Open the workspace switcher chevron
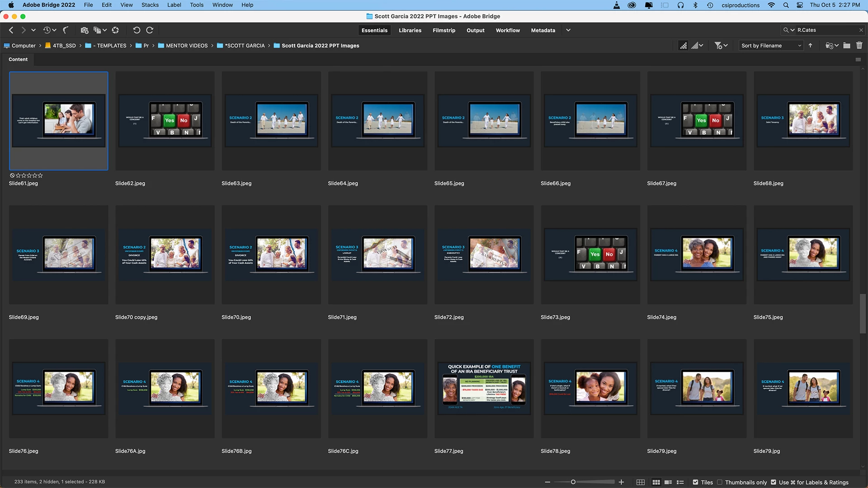 click(x=568, y=30)
